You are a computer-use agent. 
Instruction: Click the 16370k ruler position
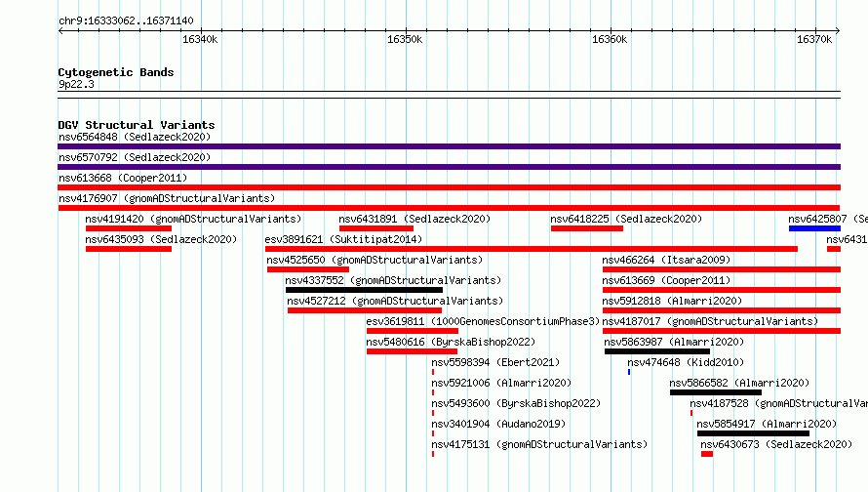815,39
